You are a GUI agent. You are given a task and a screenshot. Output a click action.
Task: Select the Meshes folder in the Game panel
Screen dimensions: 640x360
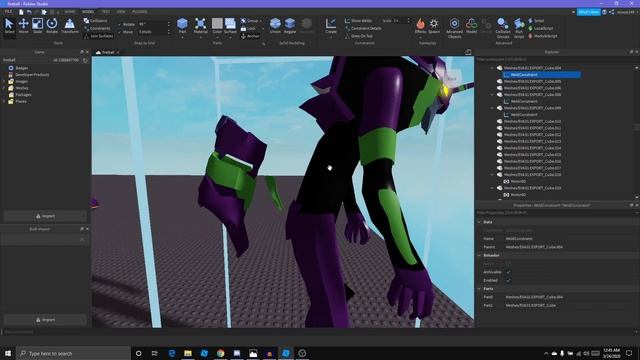point(22,88)
